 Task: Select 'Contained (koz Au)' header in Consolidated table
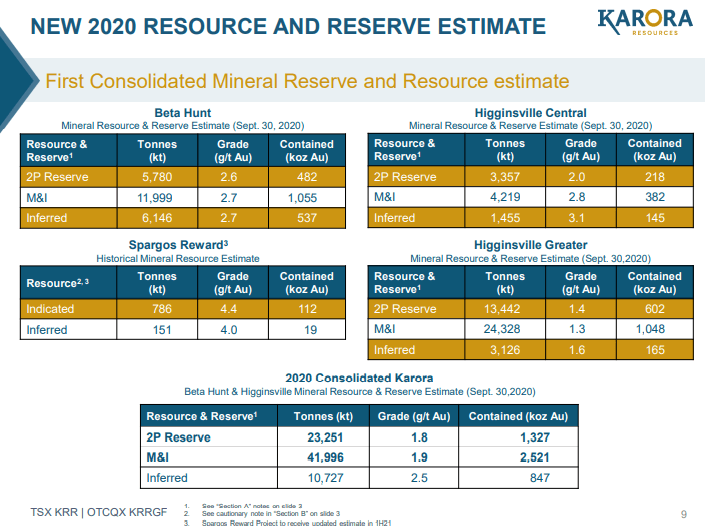click(518, 416)
